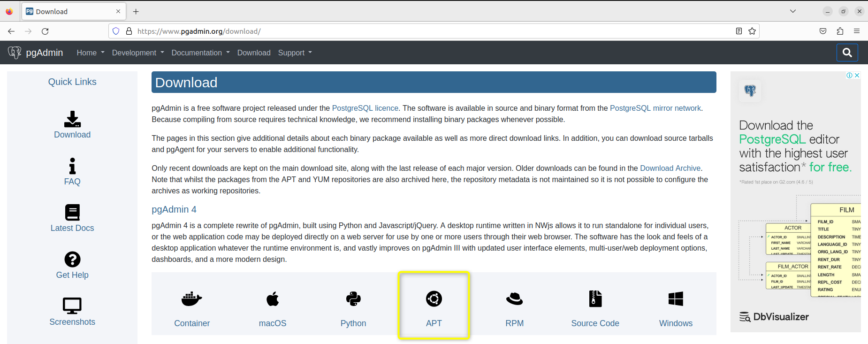Open the APT download link text
868x344 pixels.
click(x=434, y=323)
